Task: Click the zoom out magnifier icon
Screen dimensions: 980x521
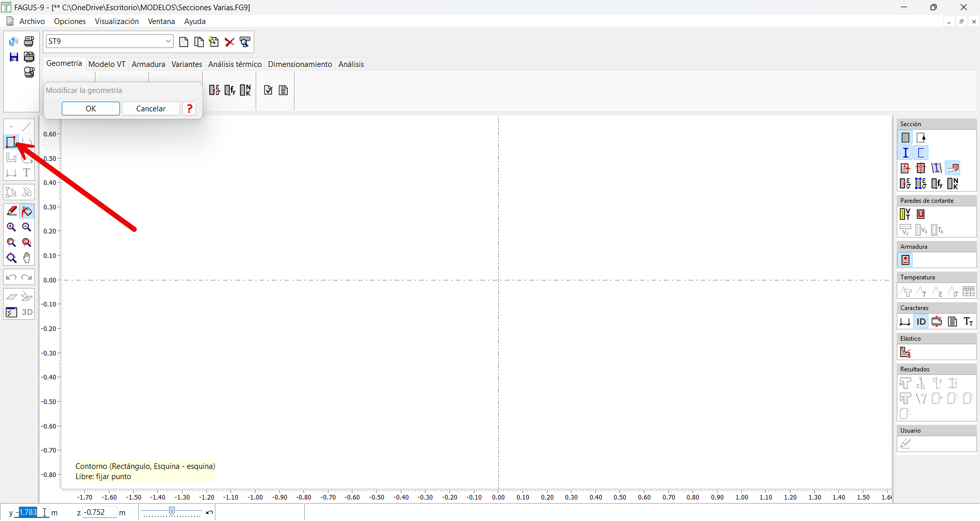Action: pos(27,227)
